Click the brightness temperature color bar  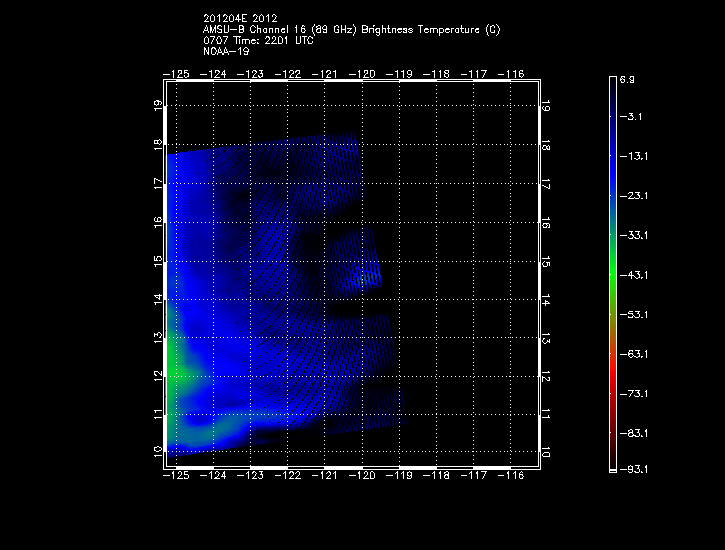click(x=613, y=275)
